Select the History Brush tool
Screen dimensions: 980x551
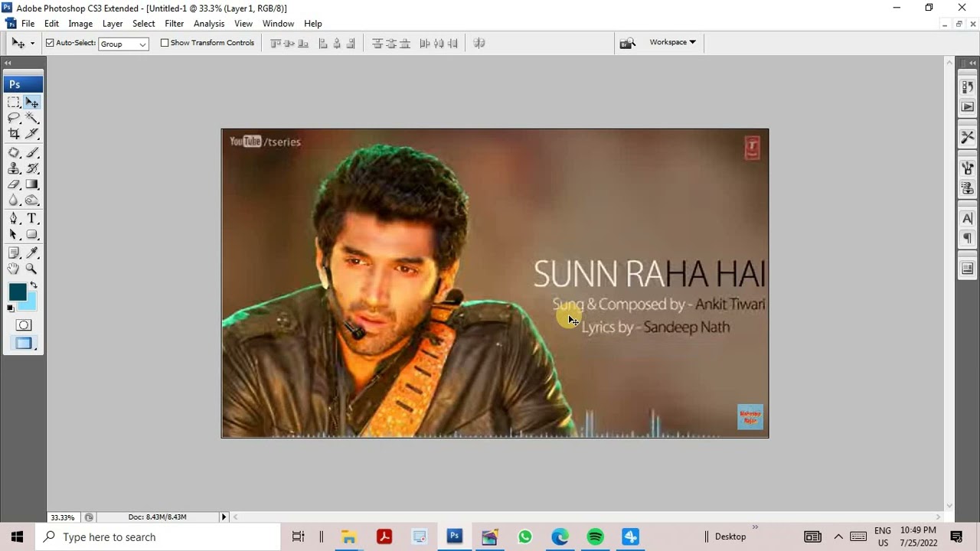click(31, 168)
